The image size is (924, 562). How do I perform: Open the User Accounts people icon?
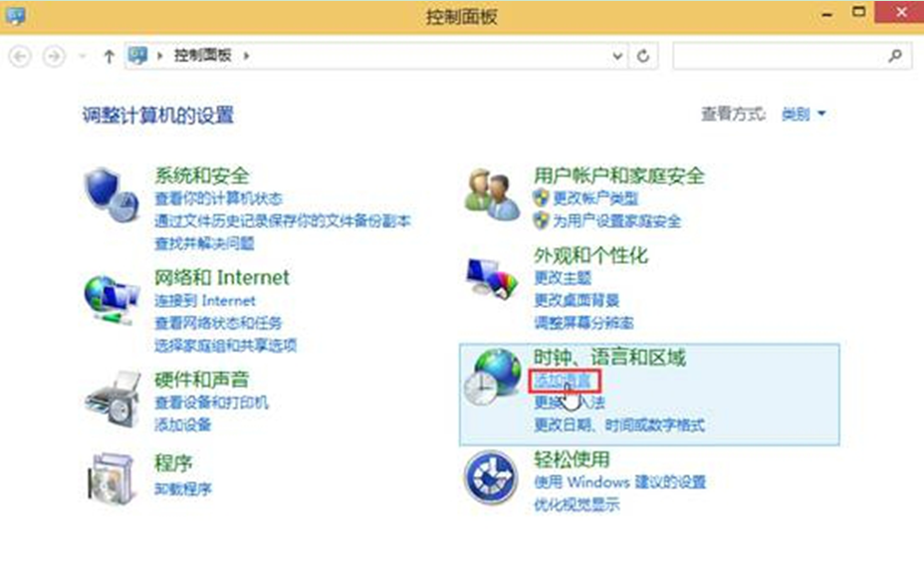pyautogui.click(x=492, y=194)
